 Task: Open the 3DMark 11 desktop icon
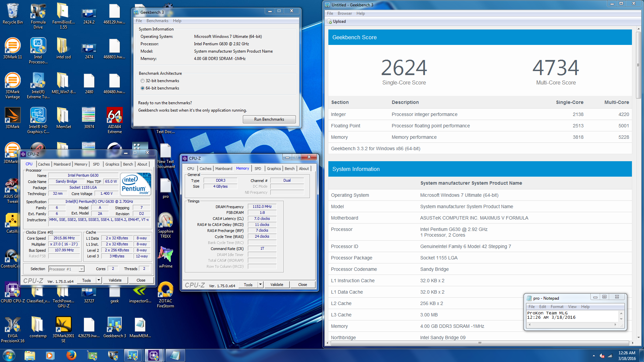pyautogui.click(x=12, y=49)
